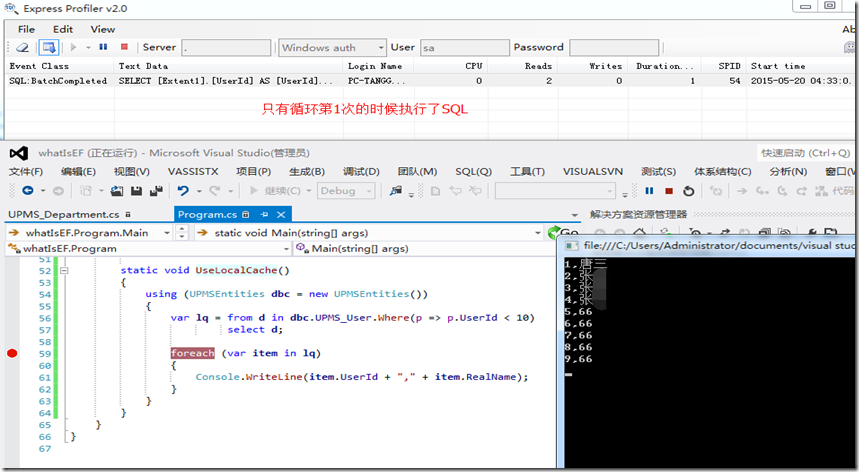Viewport: 859px width, 472px height.
Task: Click the step into icon
Action: pyautogui.click(x=761, y=191)
